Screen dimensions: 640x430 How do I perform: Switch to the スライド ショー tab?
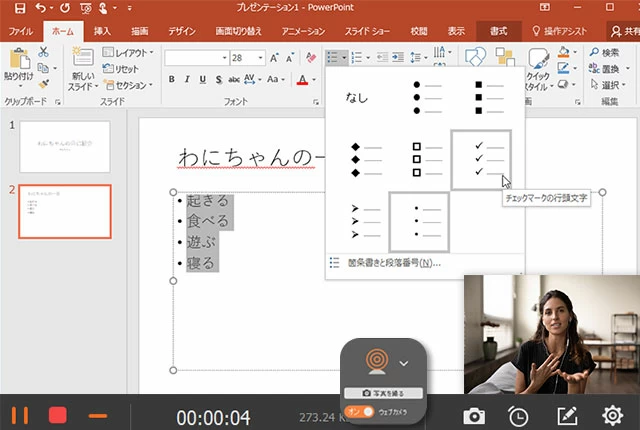click(367, 31)
